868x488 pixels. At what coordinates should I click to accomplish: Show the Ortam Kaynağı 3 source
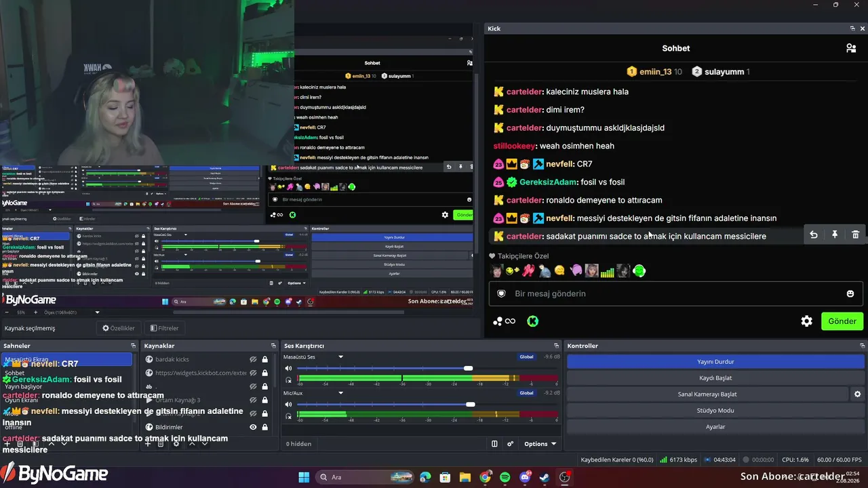pyautogui.click(x=253, y=400)
